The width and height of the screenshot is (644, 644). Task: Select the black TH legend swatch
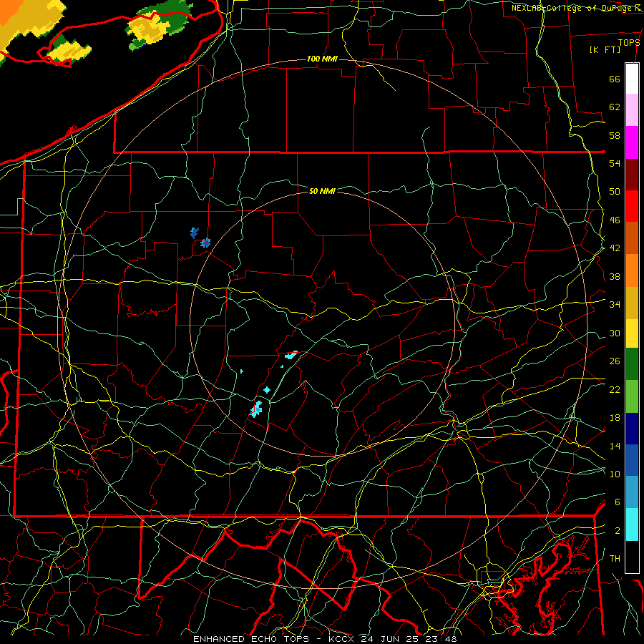(632, 557)
